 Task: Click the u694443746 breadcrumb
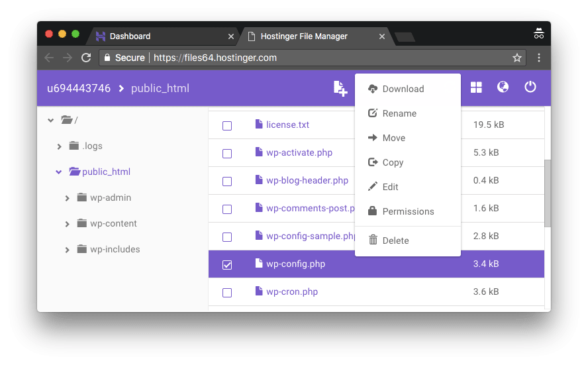pos(79,89)
